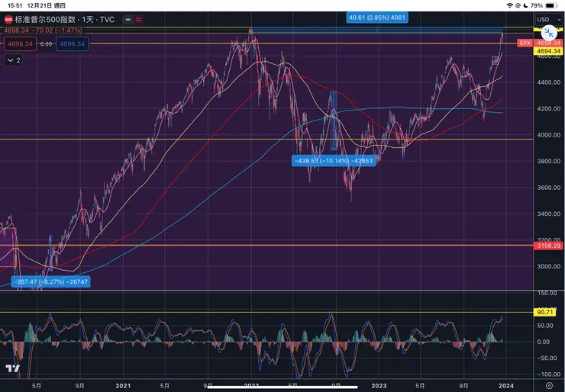Open the USD currency dropdown
The height and width of the screenshot is (392, 565).
(549, 19)
